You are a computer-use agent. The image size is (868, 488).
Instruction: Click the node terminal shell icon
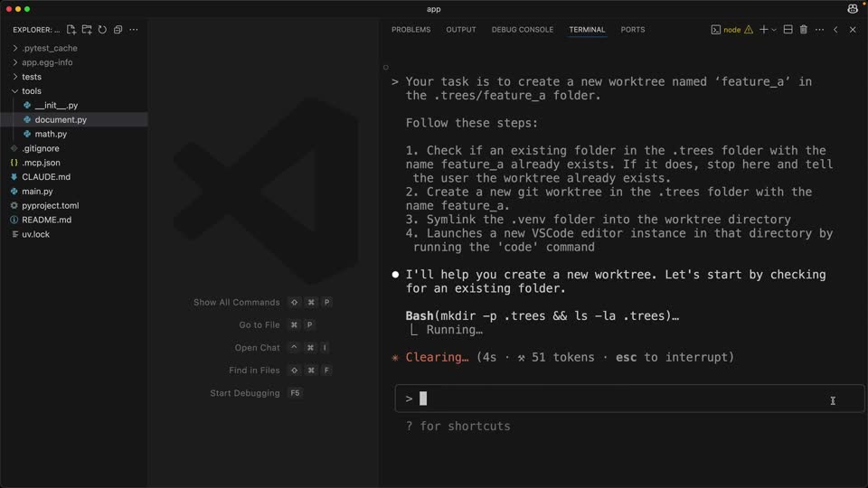pos(716,30)
